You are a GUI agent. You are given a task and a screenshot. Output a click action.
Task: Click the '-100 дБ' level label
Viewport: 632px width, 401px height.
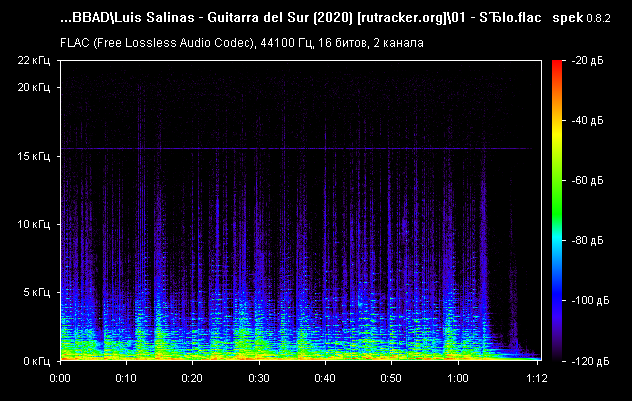click(x=590, y=300)
